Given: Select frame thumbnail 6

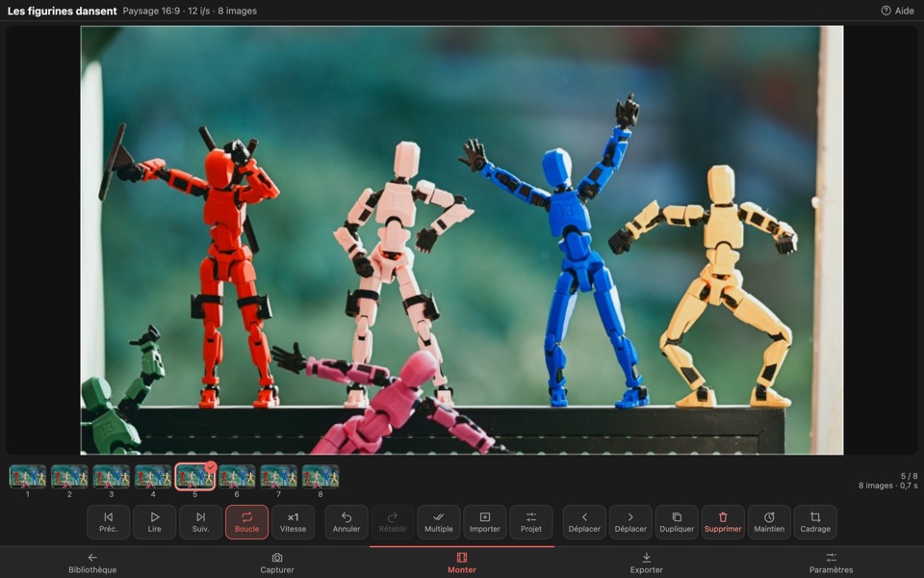Looking at the screenshot, I should [x=237, y=477].
